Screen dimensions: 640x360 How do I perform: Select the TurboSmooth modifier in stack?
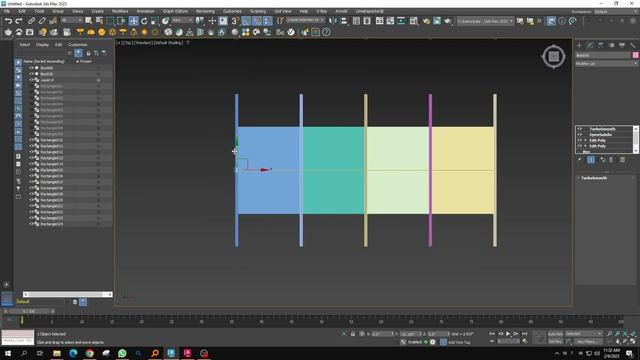pos(602,129)
